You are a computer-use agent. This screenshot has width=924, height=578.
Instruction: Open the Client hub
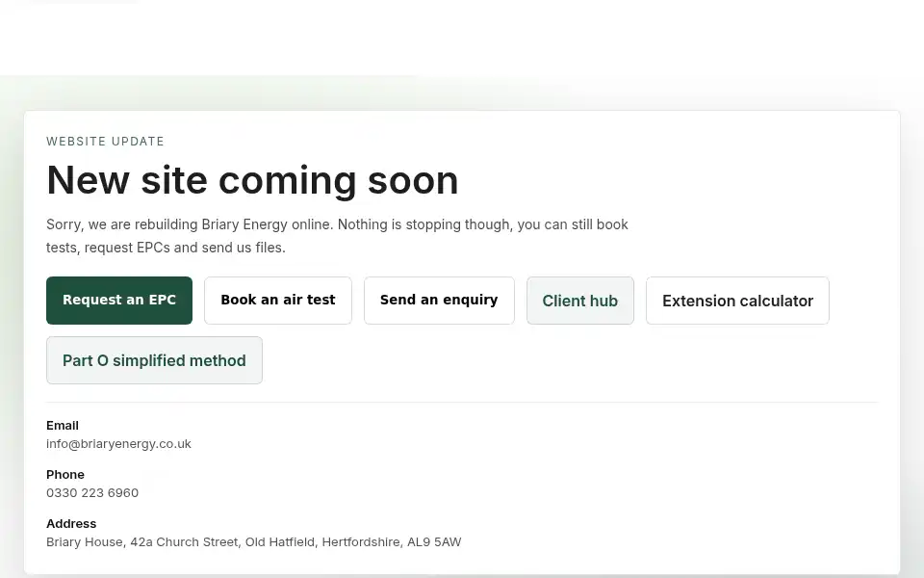(x=580, y=301)
